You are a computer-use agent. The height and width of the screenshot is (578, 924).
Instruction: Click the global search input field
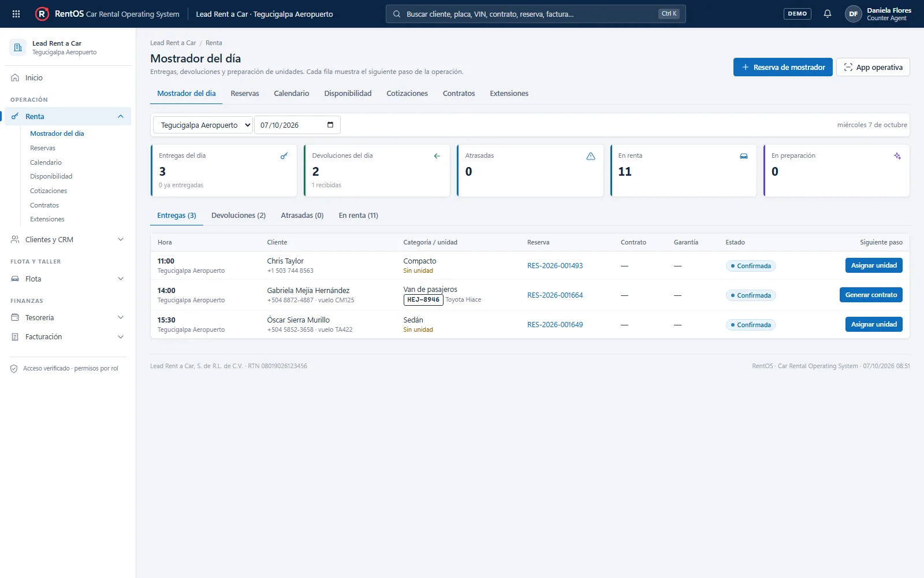535,14
